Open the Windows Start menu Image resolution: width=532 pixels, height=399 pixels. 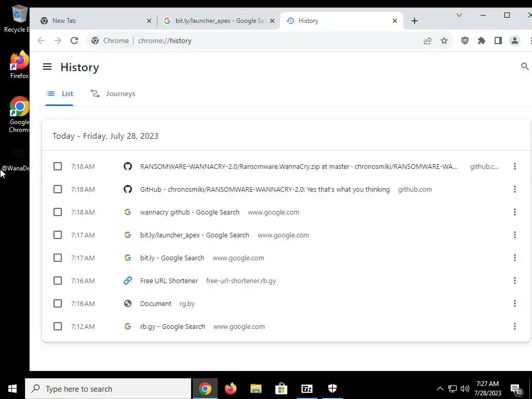pos(12,389)
